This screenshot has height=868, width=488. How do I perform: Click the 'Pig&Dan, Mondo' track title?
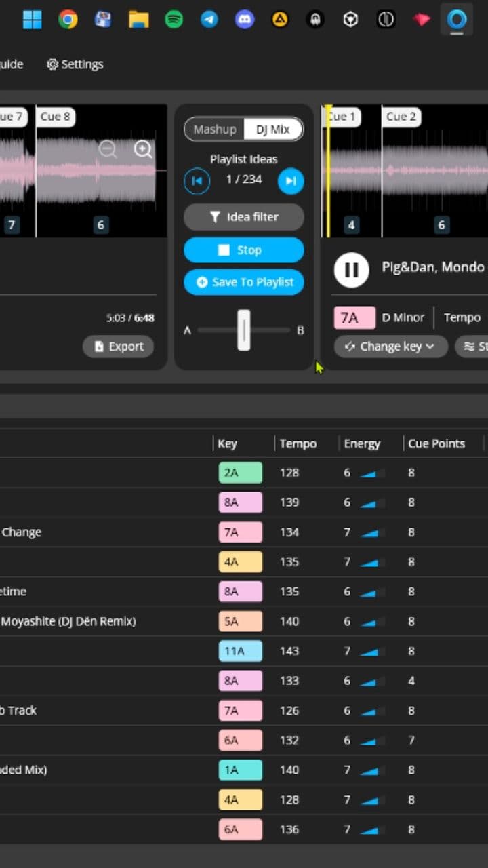coord(433,267)
